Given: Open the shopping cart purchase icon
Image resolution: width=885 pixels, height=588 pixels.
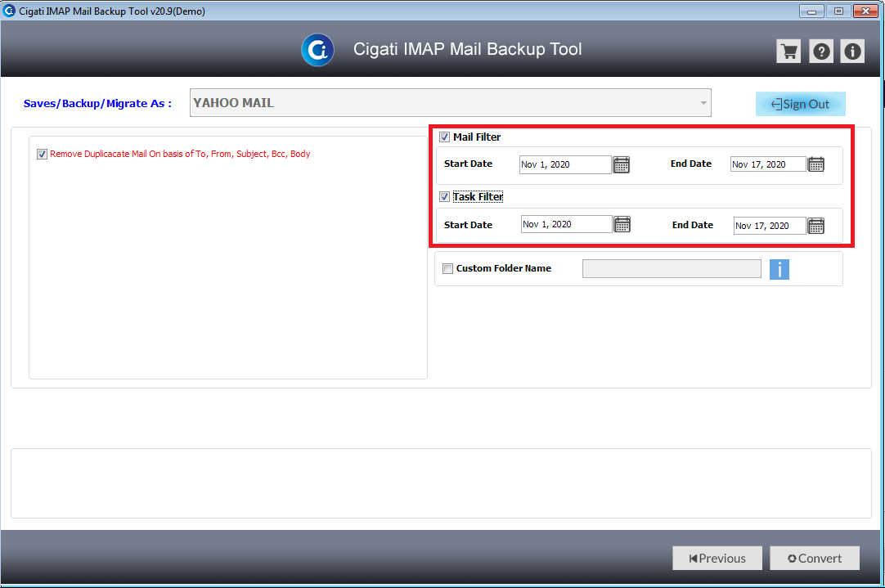Looking at the screenshot, I should (x=788, y=52).
